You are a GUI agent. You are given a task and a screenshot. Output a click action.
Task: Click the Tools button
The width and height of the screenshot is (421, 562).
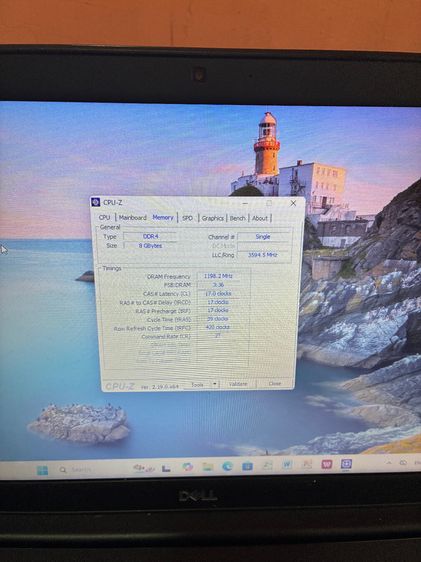point(197,384)
